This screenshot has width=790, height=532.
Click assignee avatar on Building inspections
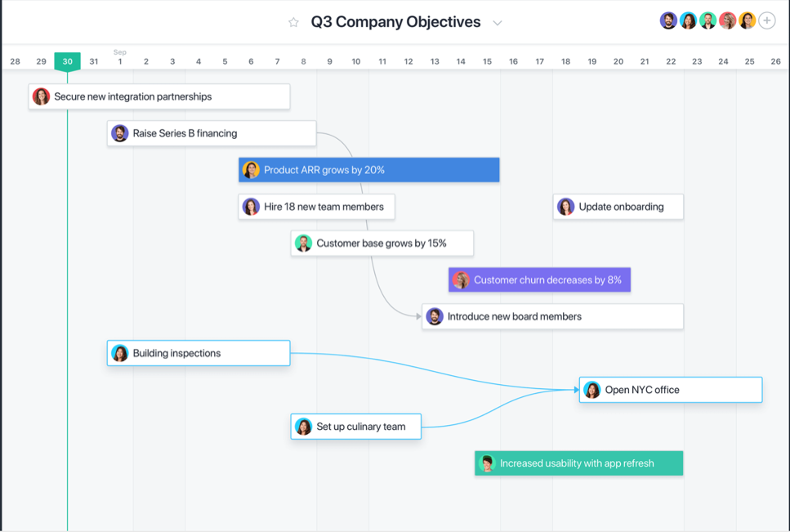pos(120,353)
